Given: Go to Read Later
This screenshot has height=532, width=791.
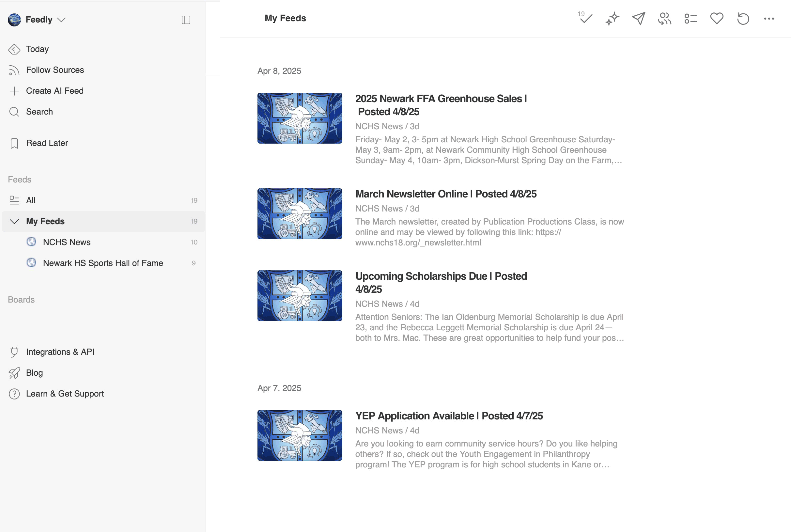Looking at the screenshot, I should (47, 143).
